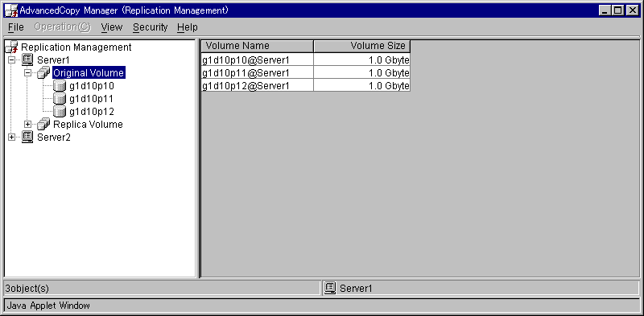Screen dimensions: 644x316
Task: Click the disk icon beside g1d10p11
Action: coord(60,98)
